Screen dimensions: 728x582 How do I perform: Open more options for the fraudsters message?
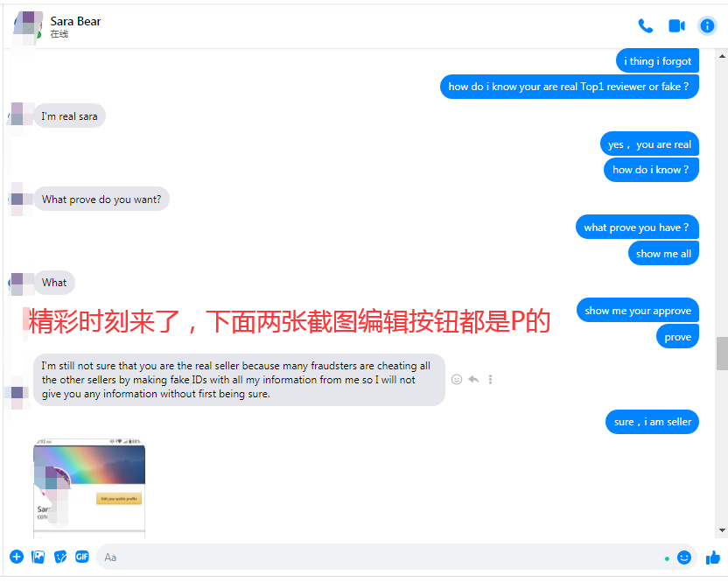[490, 380]
